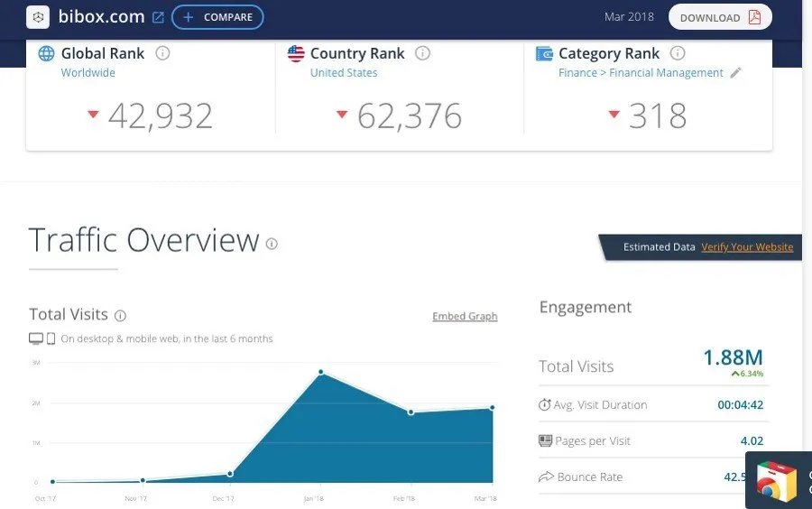Image resolution: width=812 pixels, height=509 pixels.
Task: Click the COMPARE button
Action: tap(217, 17)
